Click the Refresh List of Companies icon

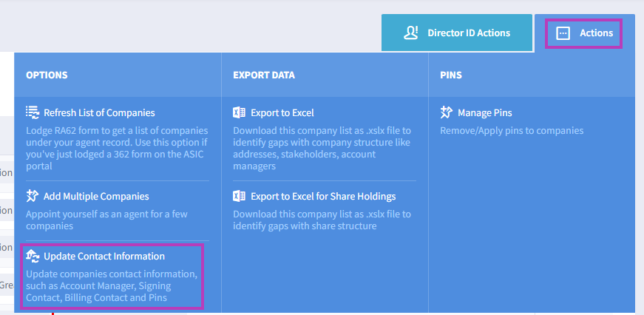[33, 112]
